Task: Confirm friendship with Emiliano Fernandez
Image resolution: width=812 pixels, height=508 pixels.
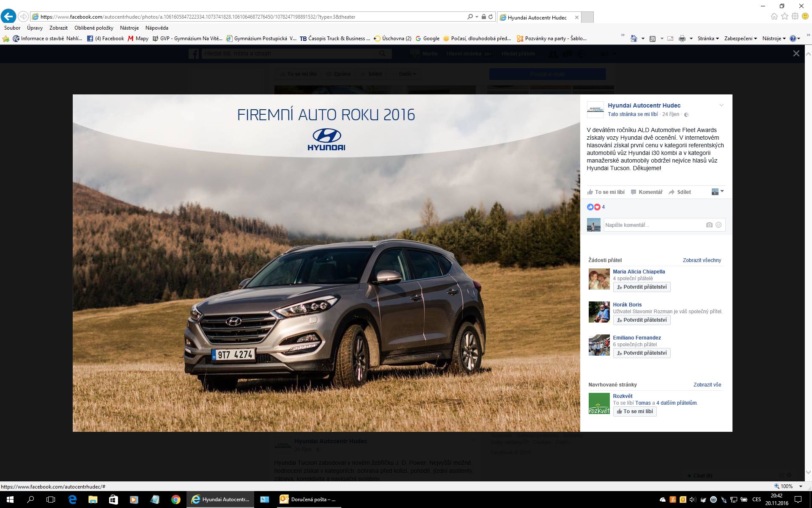Action: (x=642, y=353)
